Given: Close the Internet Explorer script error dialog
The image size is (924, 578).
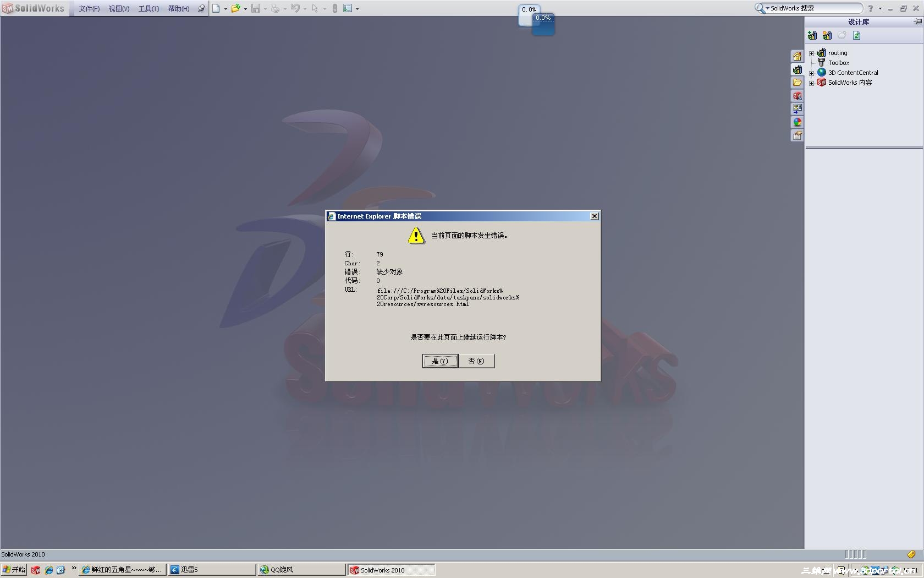Looking at the screenshot, I should pos(595,216).
